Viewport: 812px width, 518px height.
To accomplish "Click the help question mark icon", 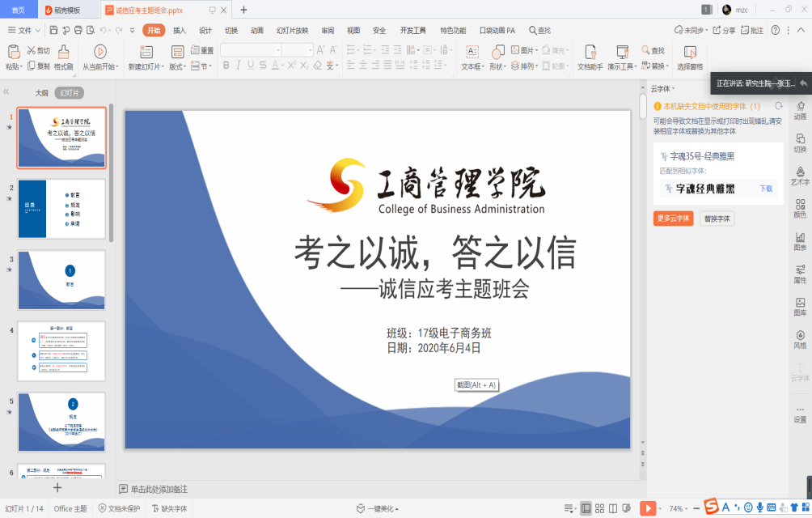I will [776, 30].
